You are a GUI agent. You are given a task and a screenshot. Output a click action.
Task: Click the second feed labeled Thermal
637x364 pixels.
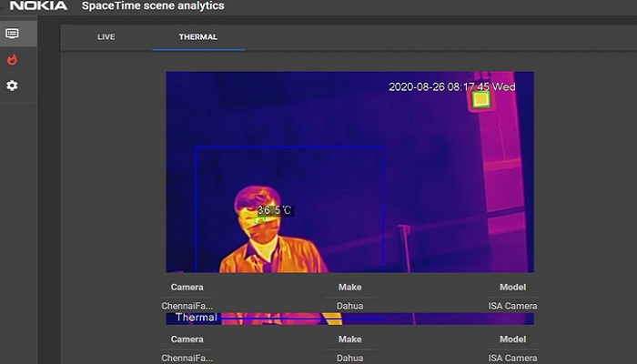[349, 318]
